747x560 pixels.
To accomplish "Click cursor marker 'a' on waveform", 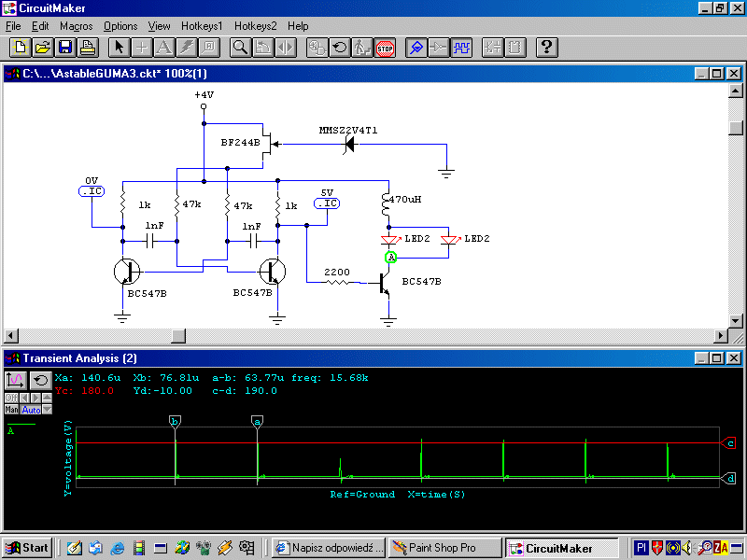I will 257,422.
